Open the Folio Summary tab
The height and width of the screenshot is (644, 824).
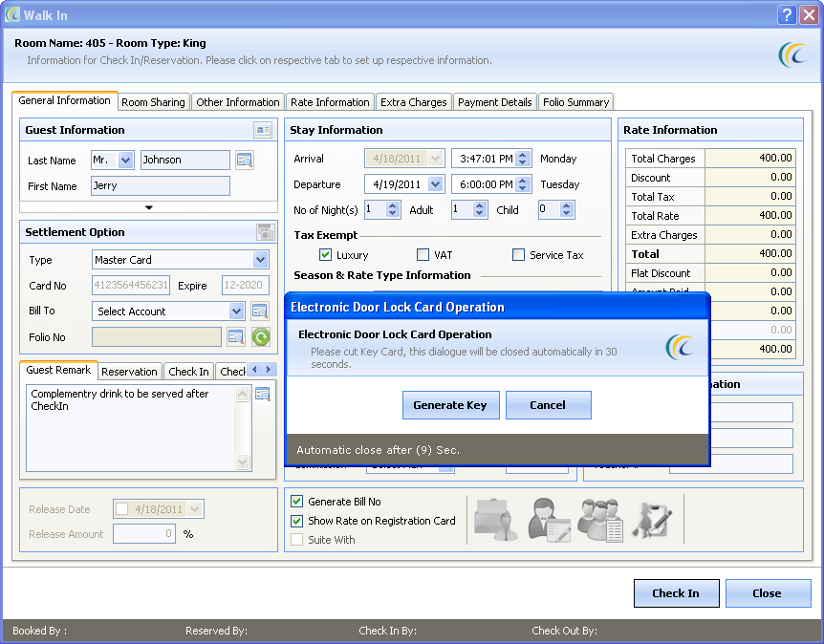tap(576, 102)
